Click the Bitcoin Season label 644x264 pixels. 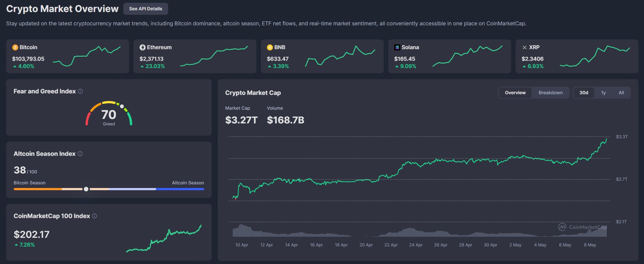pos(29,183)
